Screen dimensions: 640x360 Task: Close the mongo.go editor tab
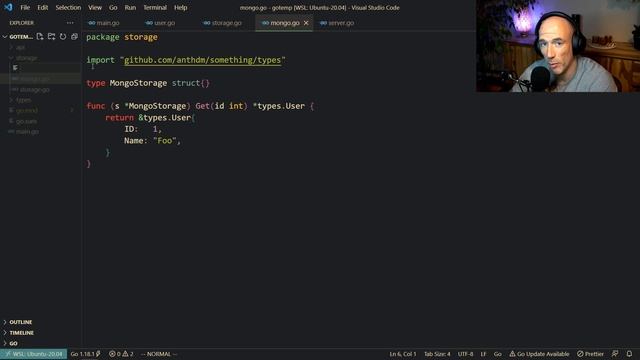[x=306, y=23]
